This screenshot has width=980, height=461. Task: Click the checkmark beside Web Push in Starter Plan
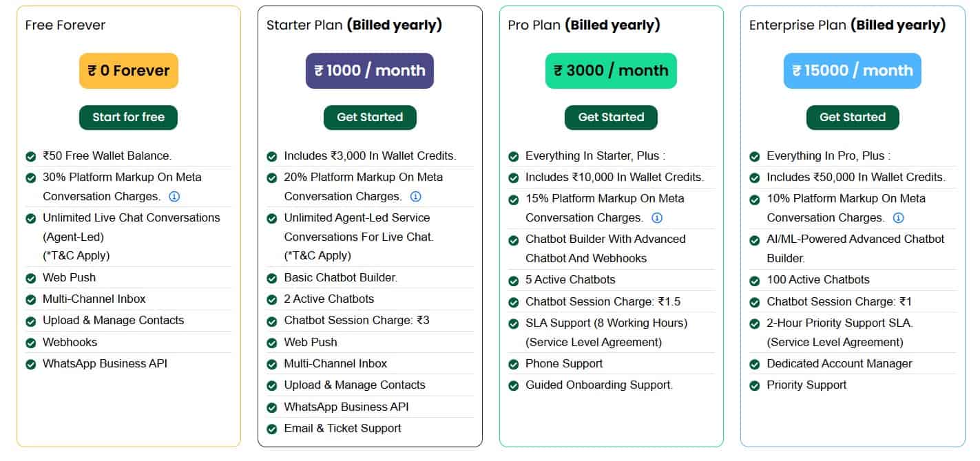271,342
